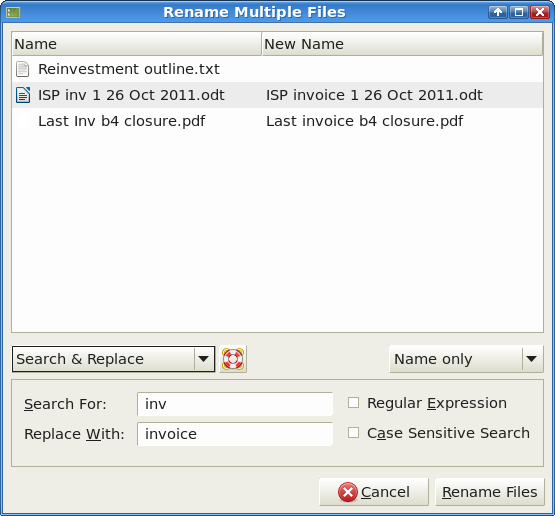The height and width of the screenshot is (516, 555).
Task: Open the help lifebuoy icon
Action: pos(233,359)
